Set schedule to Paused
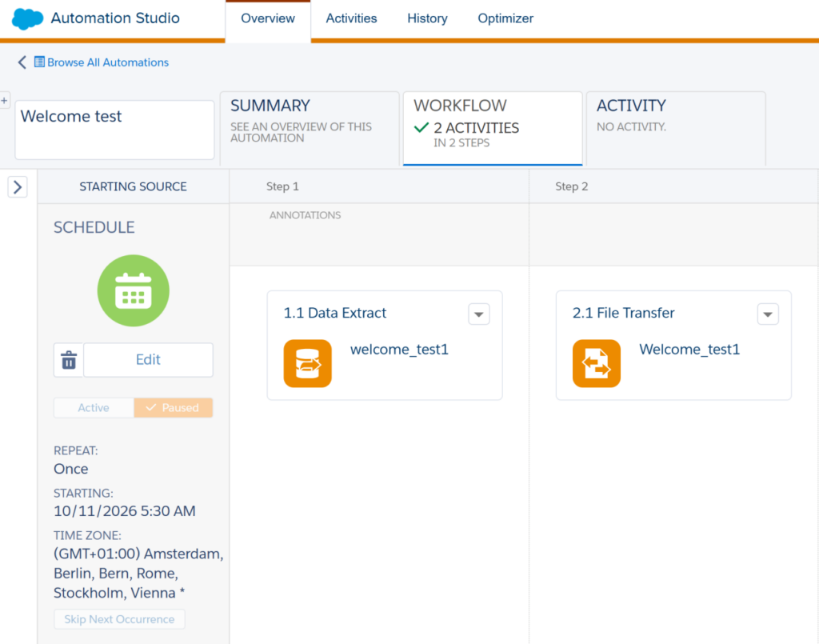 [x=173, y=407]
